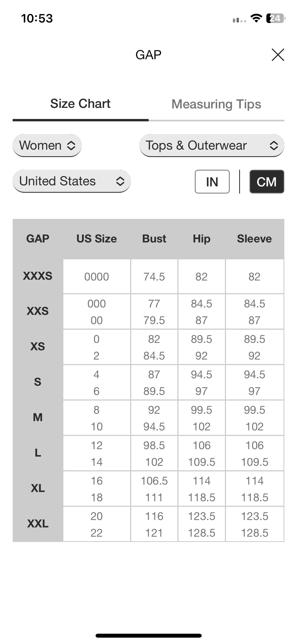Select the Size Chart tab
Image resolution: width=297 pixels, height=644 pixels.
pyautogui.click(x=80, y=104)
